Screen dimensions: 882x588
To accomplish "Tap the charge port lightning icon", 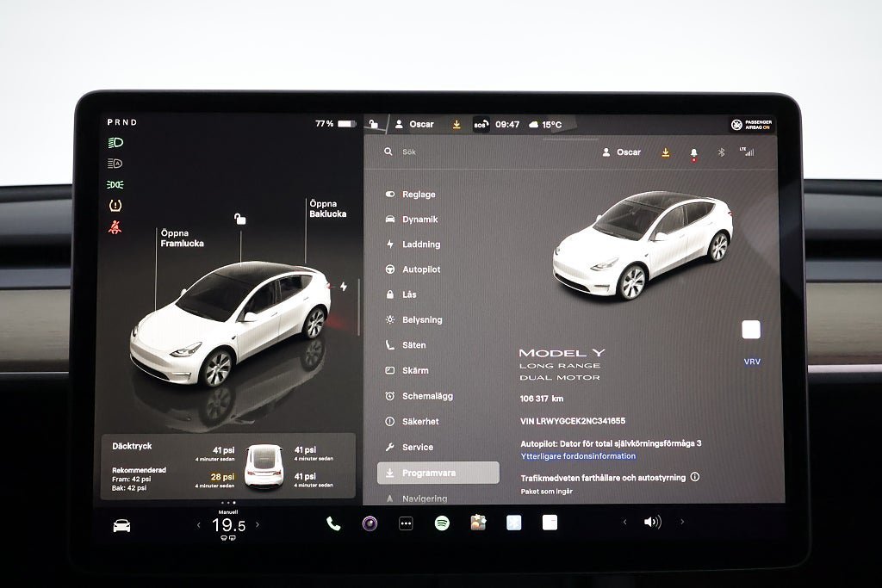I will point(343,286).
